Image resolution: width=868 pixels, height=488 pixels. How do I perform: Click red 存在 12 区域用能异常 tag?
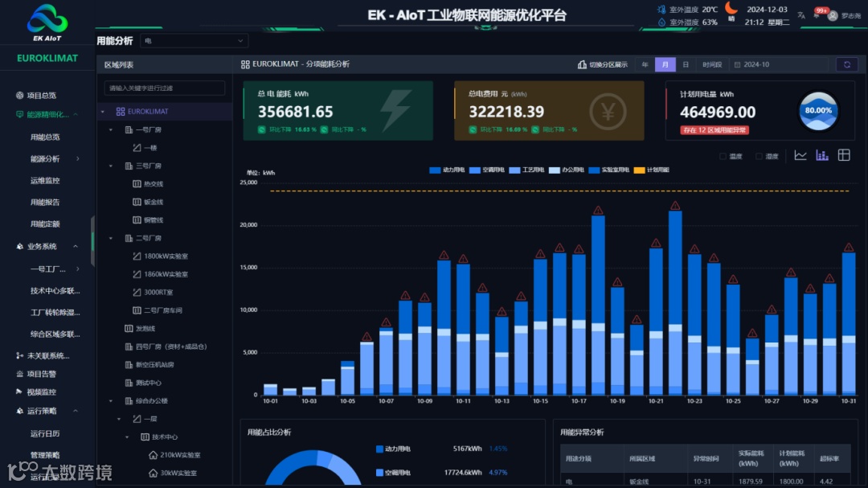click(x=714, y=130)
